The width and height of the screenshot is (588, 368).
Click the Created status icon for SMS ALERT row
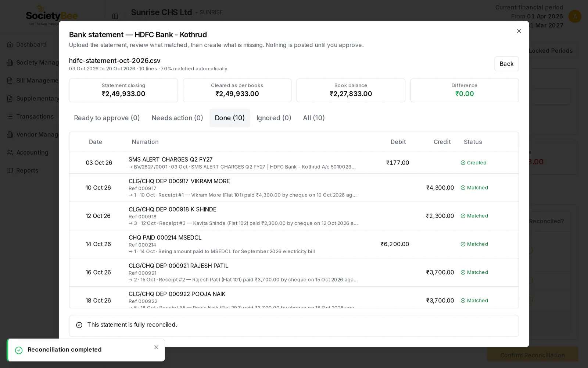pos(463,163)
